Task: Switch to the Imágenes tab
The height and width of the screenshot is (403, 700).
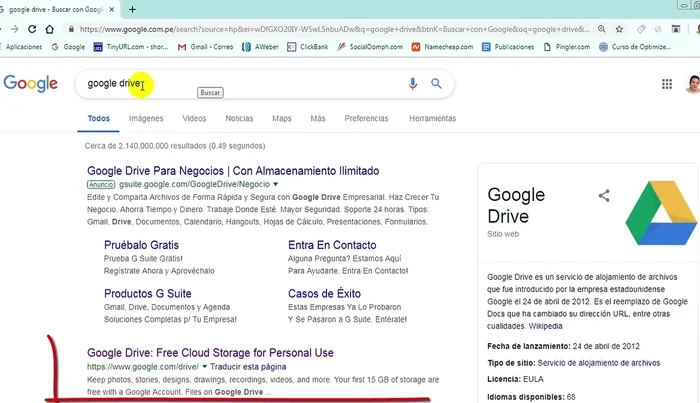Action: point(146,118)
